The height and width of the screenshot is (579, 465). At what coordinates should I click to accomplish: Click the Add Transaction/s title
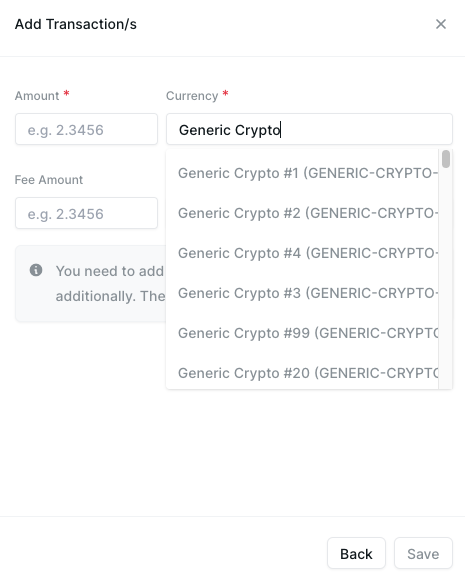point(76,24)
